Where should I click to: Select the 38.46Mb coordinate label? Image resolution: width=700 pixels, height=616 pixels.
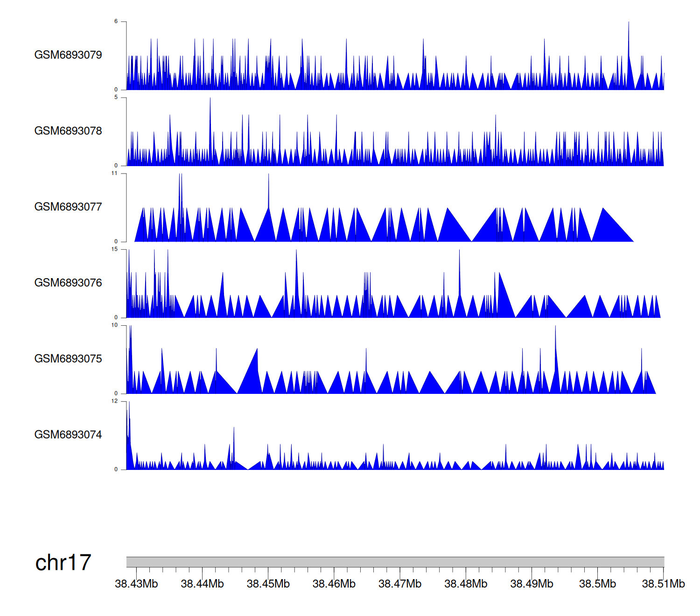point(334,584)
